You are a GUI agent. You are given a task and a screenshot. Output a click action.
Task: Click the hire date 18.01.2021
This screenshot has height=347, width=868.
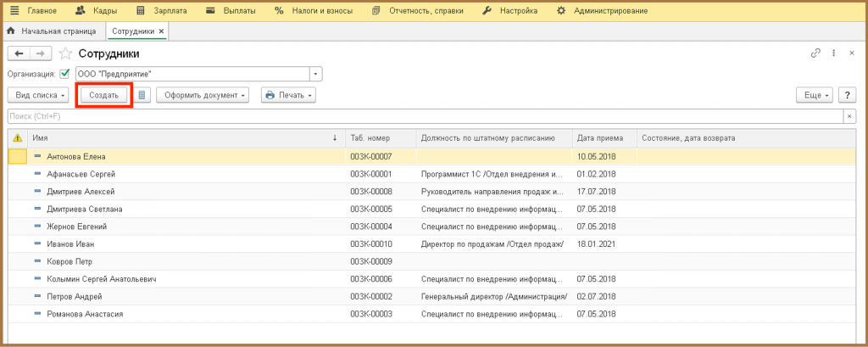click(596, 243)
